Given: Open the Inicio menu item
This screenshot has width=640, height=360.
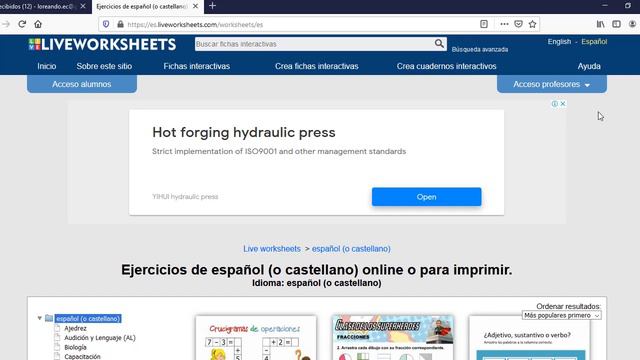Looking at the screenshot, I should point(47,66).
